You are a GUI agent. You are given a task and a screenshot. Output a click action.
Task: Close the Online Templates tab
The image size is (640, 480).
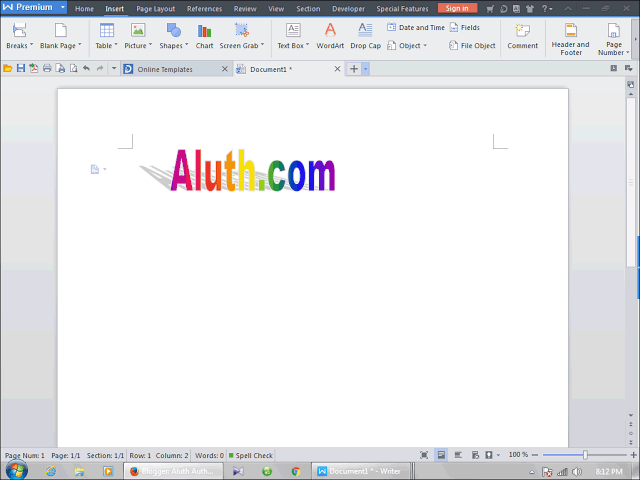[x=224, y=69]
